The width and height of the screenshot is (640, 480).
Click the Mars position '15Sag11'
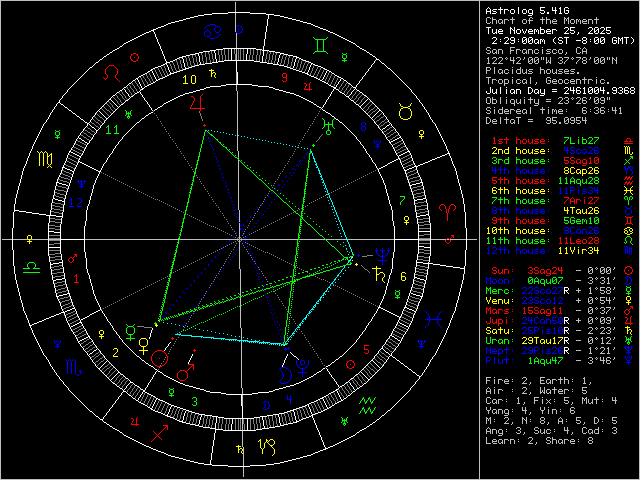[x=542, y=311]
